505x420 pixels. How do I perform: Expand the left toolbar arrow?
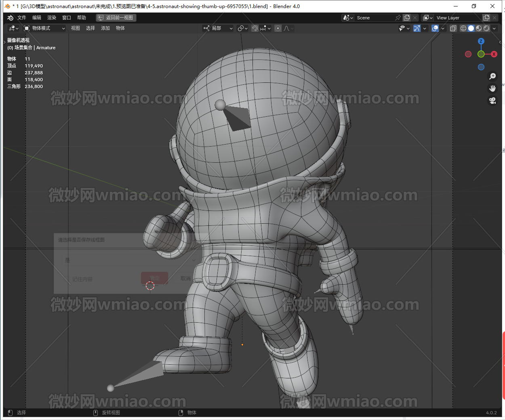[x=4, y=42]
